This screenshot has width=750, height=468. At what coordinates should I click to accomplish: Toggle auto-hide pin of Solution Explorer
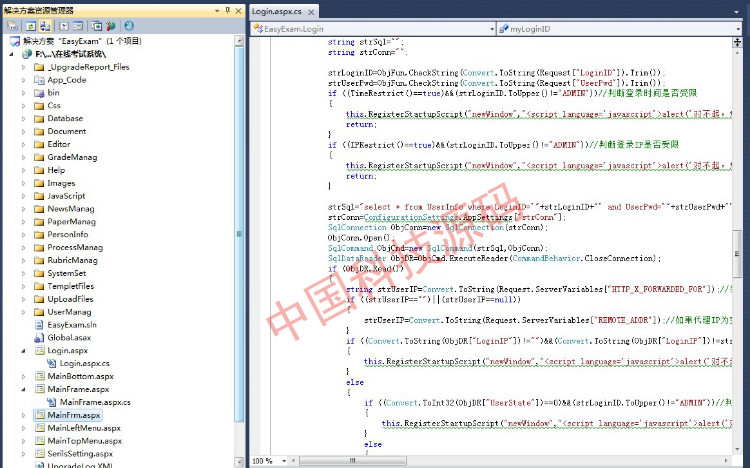pos(228,10)
